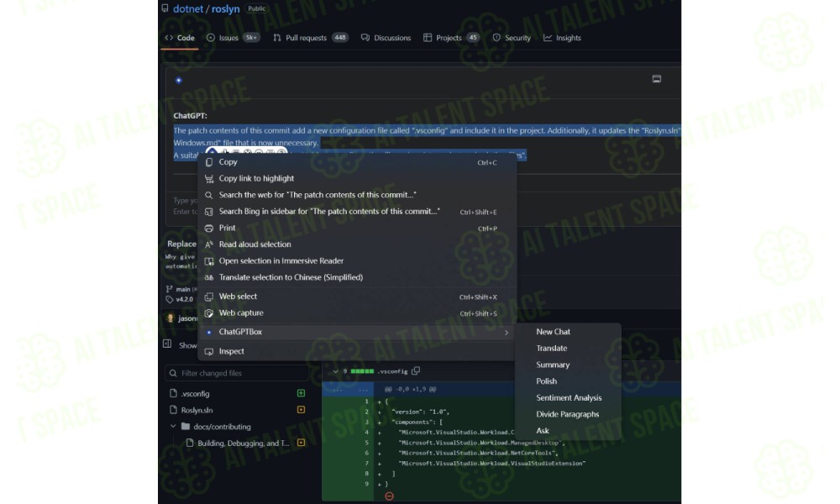The width and height of the screenshot is (840, 504).
Task: Click the Web capture camera icon
Action: click(x=209, y=312)
